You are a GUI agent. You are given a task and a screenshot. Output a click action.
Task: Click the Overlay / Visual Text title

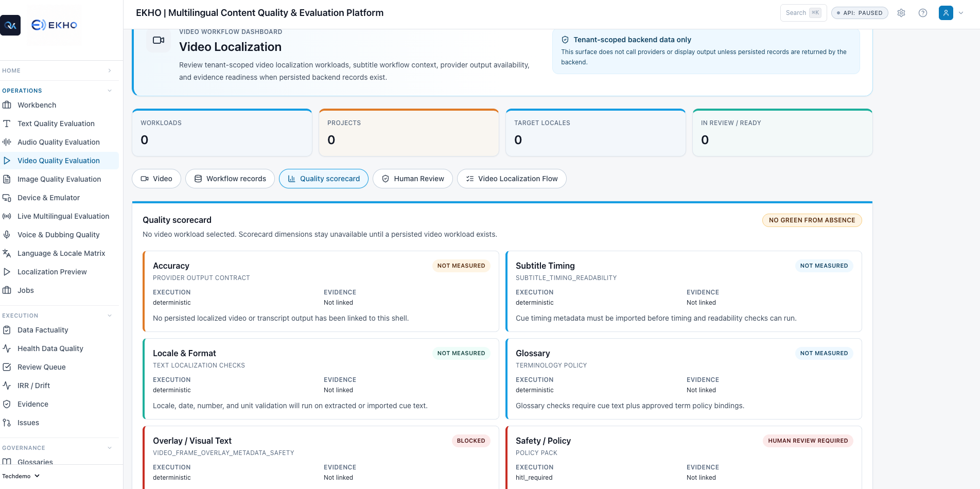click(x=192, y=441)
